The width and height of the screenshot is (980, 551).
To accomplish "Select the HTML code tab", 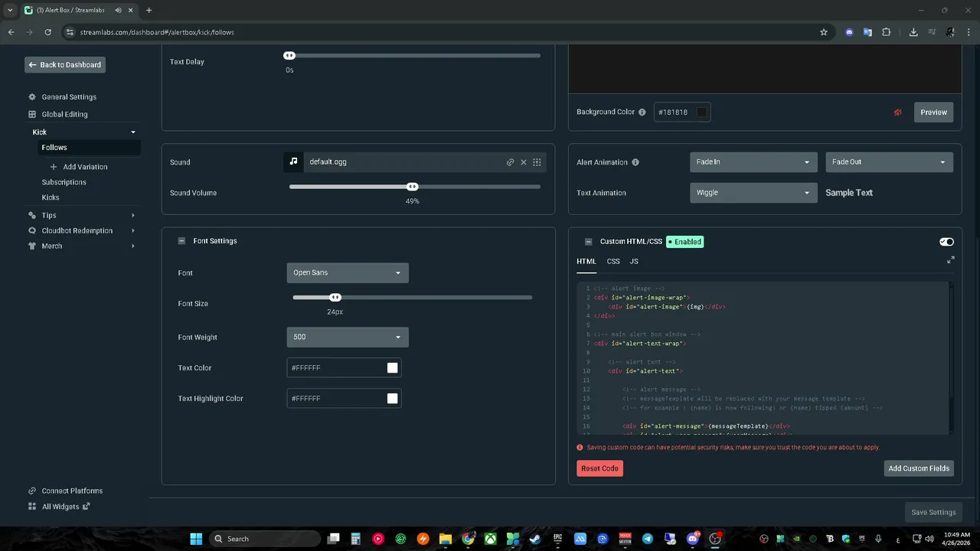I will point(586,262).
